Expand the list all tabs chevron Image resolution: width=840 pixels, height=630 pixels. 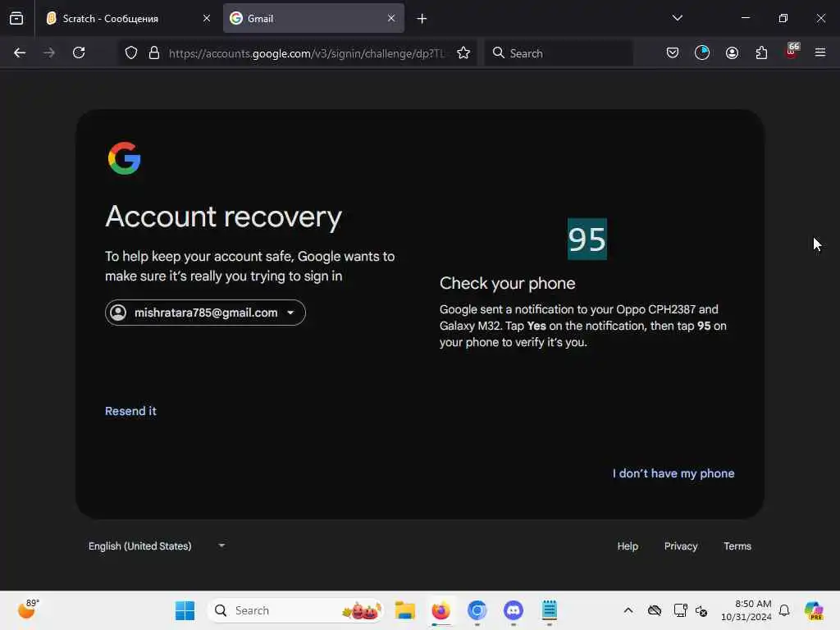(x=677, y=18)
